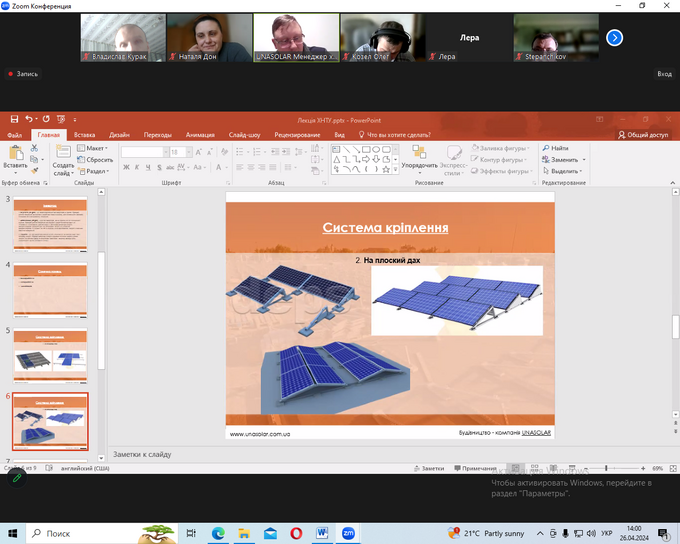Open Microsoft Edge from the taskbar
This screenshot has width=680, height=544.
click(x=218, y=533)
